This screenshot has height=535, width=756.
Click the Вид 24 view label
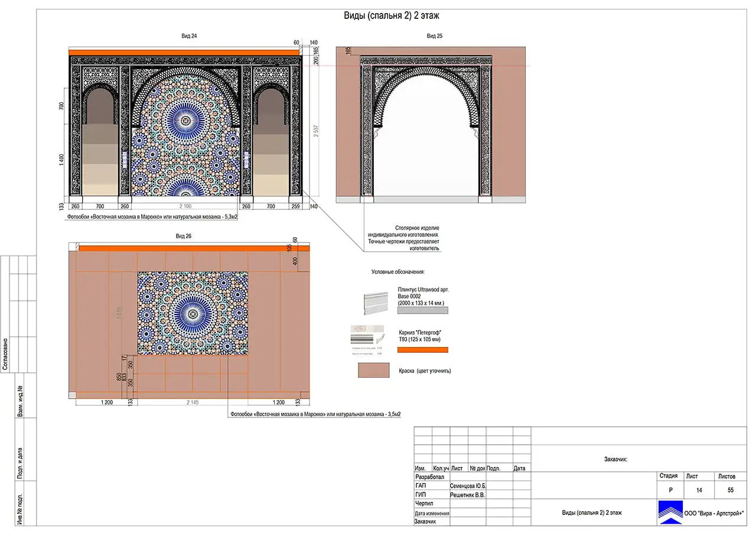(189, 36)
